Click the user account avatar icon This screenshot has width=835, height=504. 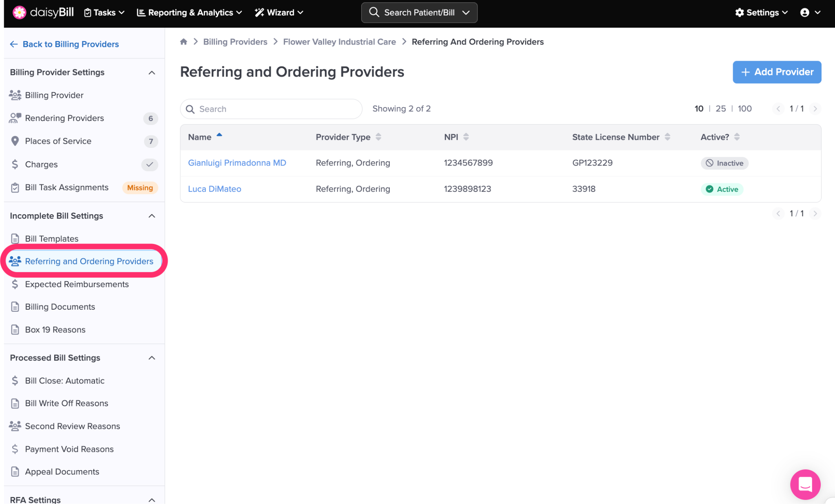[804, 13]
